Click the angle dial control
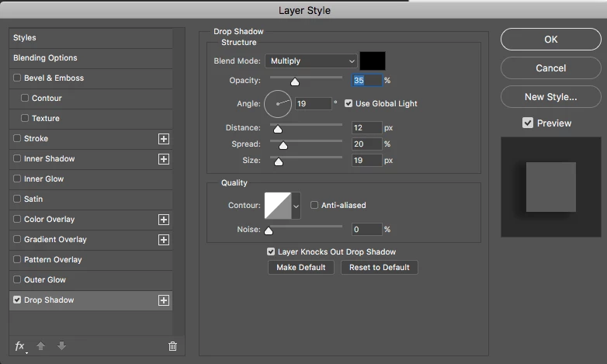Screen dimensions: 607x364 [x=278, y=104]
